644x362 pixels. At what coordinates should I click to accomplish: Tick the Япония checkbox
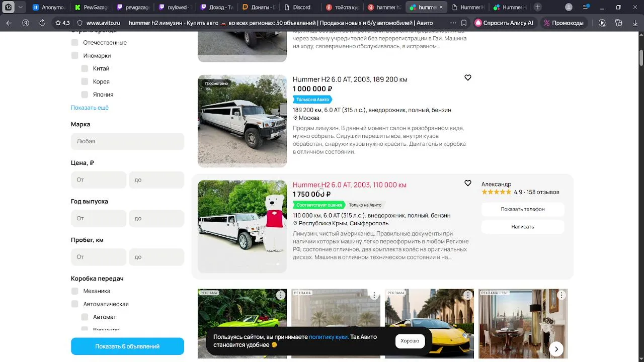coord(85,95)
